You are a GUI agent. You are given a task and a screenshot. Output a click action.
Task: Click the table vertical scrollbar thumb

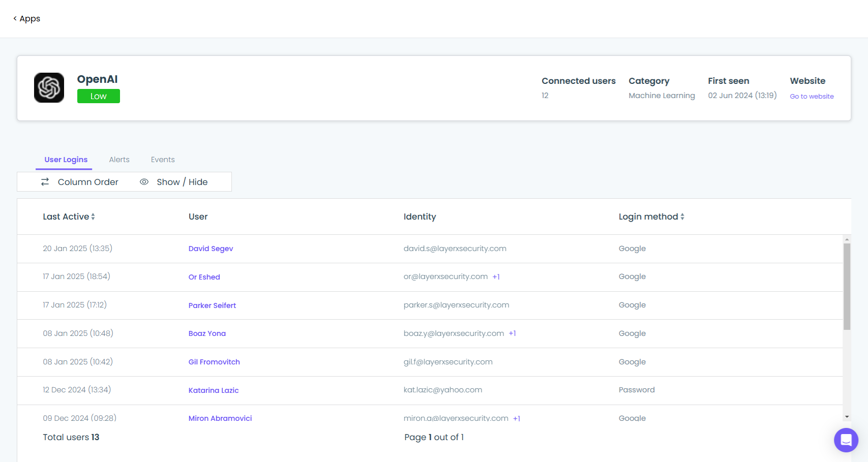pos(847,287)
